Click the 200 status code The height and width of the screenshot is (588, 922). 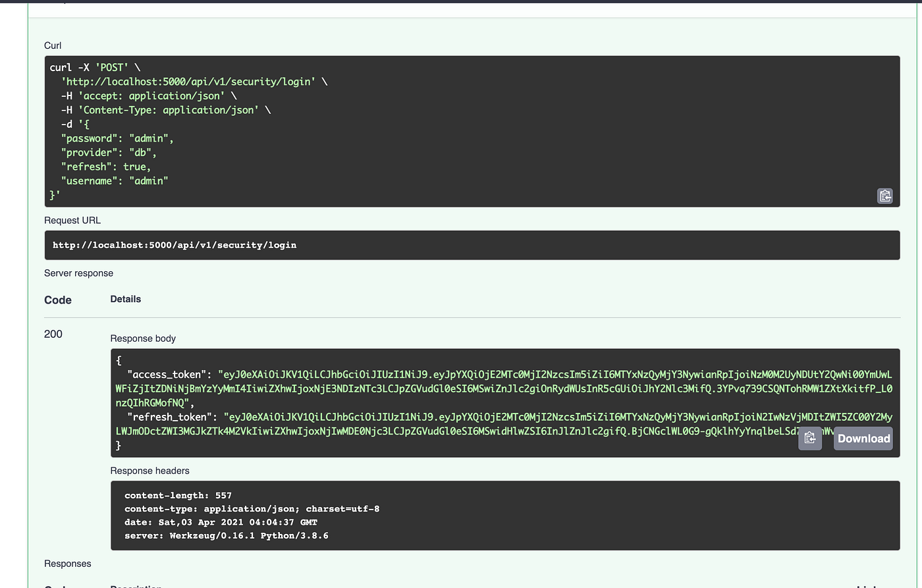(53, 334)
